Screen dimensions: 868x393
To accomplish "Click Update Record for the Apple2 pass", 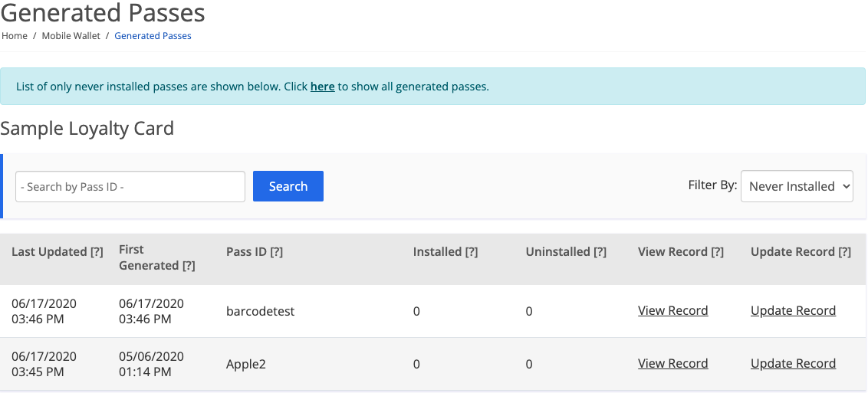I will click(x=793, y=364).
